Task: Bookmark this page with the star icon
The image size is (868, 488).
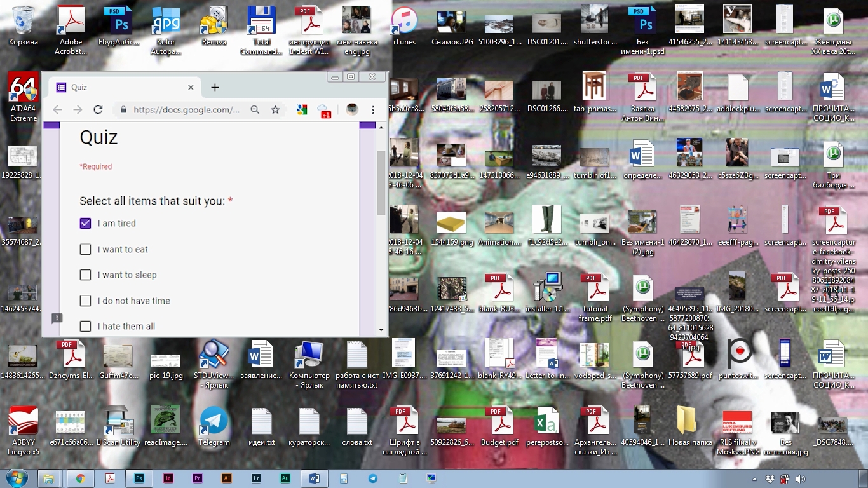Action: (x=275, y=110)
